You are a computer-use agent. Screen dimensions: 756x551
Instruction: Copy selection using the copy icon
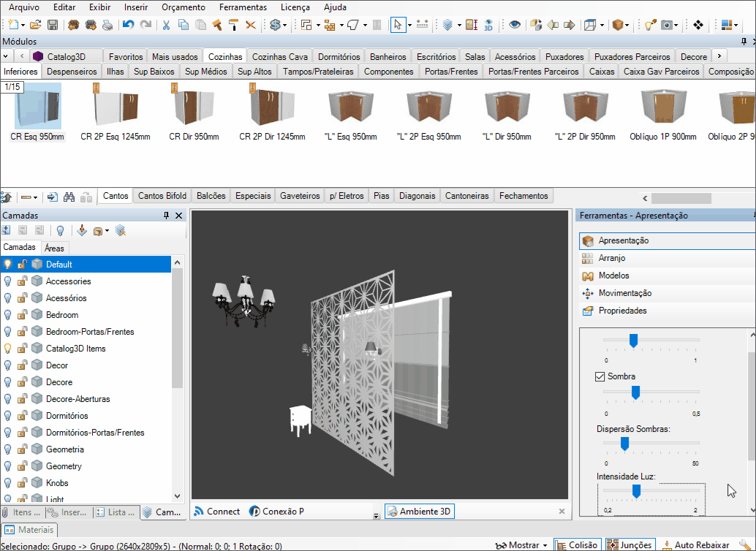point(184,25)
